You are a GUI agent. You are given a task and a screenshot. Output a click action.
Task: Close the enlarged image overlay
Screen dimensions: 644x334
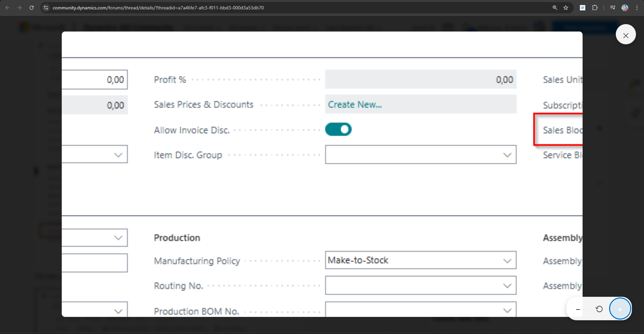point(626,34)
